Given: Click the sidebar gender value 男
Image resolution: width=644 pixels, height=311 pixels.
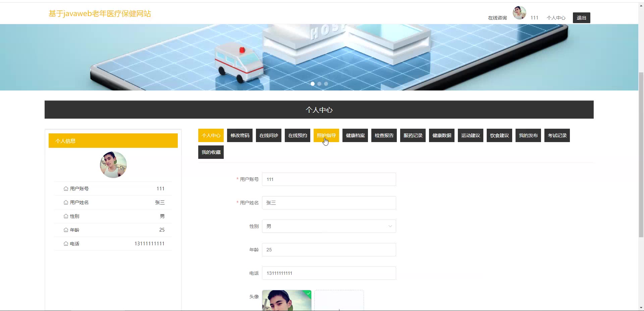Looking at the screenshot, I should click(x=162, y=216).
